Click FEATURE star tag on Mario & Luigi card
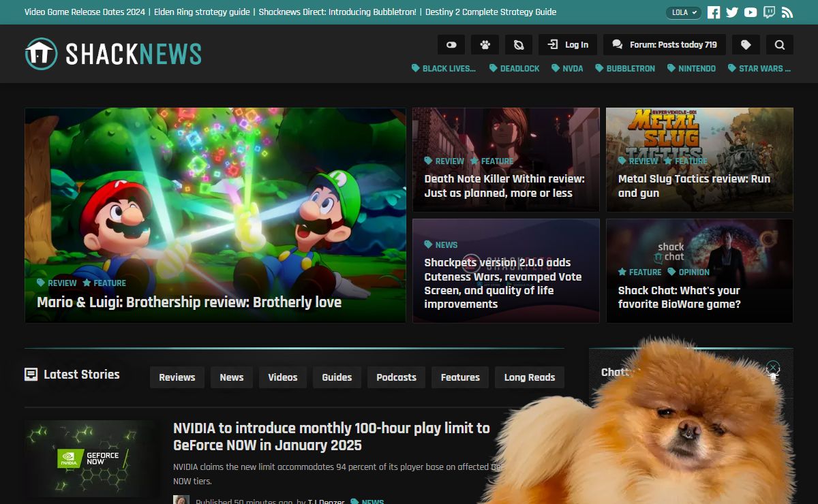The width and height of the screenshot is (818, 504). [104, 283]
